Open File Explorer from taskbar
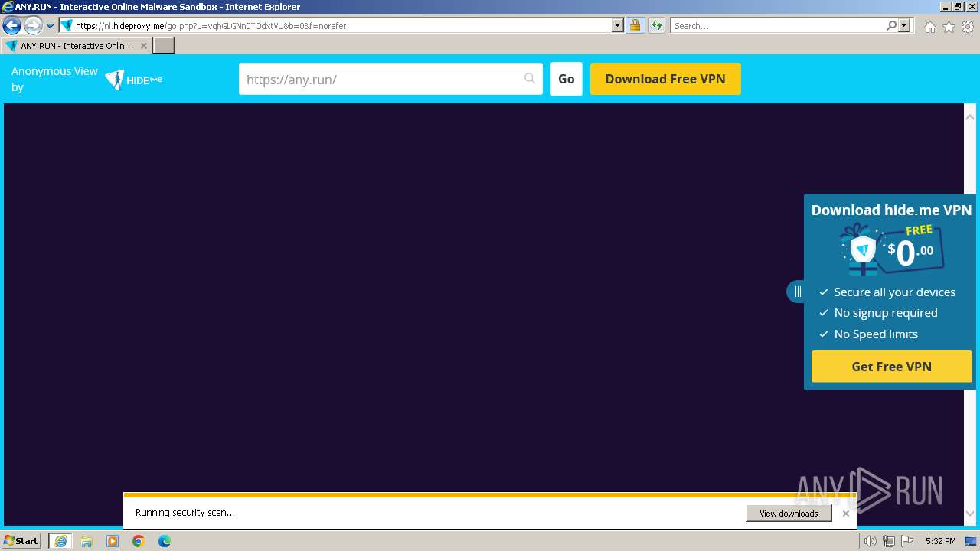 pos(87,541)
